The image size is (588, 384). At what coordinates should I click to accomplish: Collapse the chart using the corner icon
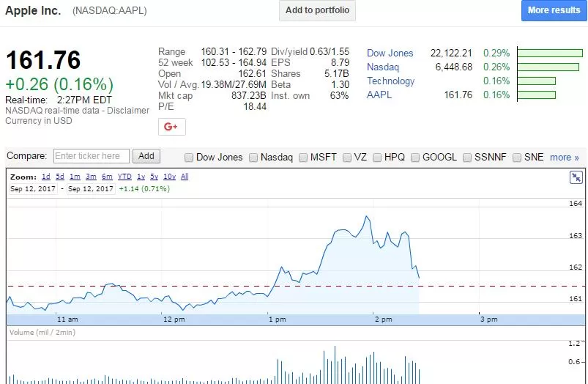(576, 177)
